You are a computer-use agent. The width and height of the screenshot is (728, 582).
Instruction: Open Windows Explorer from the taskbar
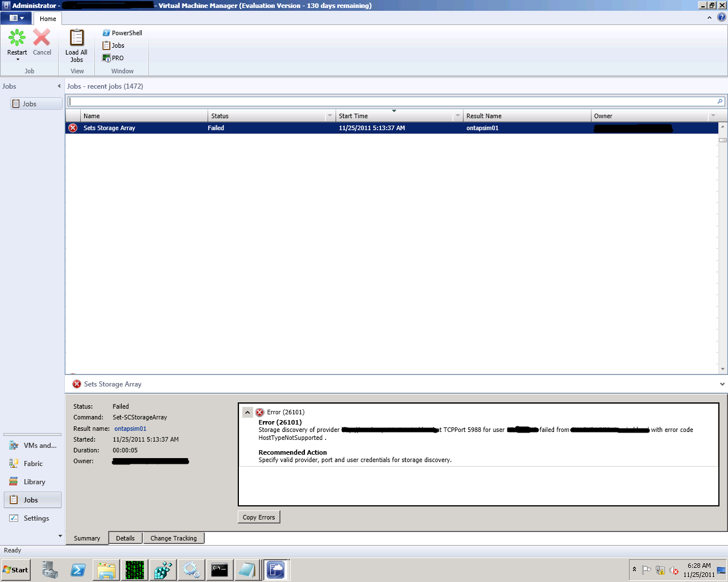pos(106,569)
